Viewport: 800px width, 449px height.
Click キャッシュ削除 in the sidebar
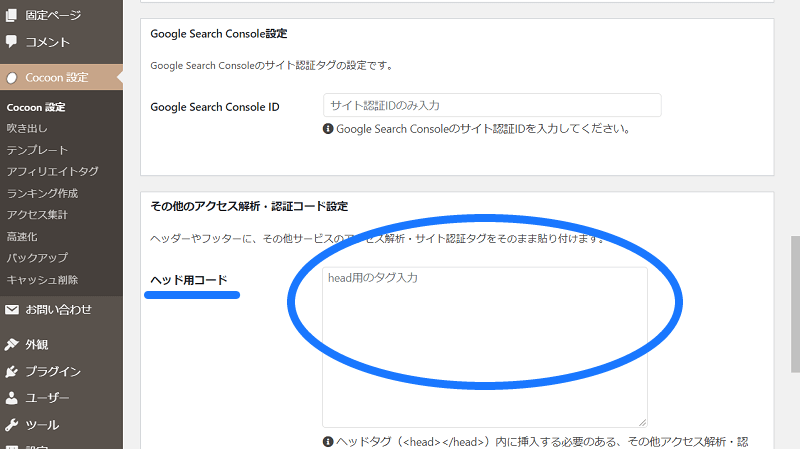(x=42, y=280)
